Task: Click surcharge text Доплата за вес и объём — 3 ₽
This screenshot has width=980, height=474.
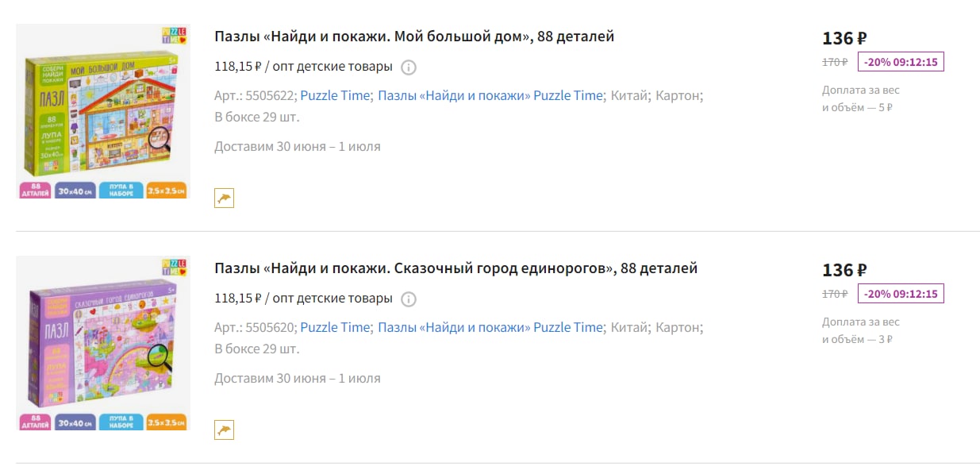Action: [861, 330]
